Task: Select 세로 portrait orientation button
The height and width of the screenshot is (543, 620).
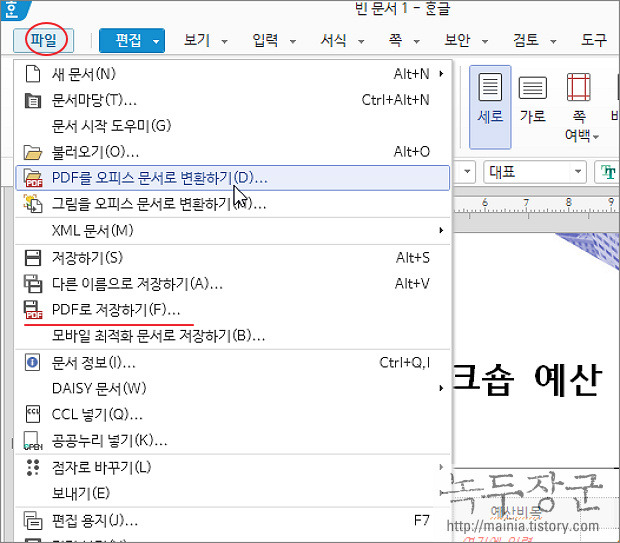Action: coord(490,107)
